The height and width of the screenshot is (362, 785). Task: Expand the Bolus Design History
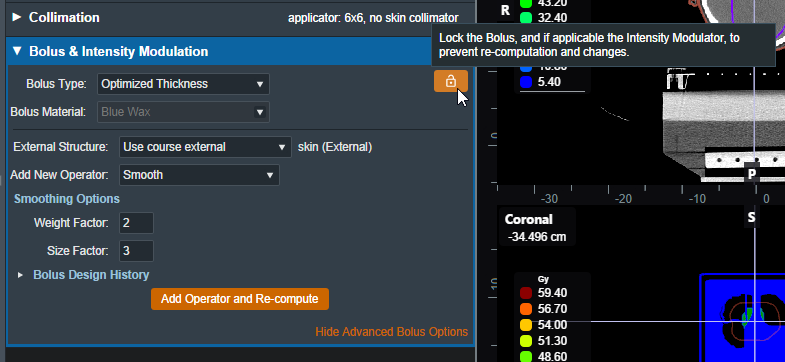[20, 275]
